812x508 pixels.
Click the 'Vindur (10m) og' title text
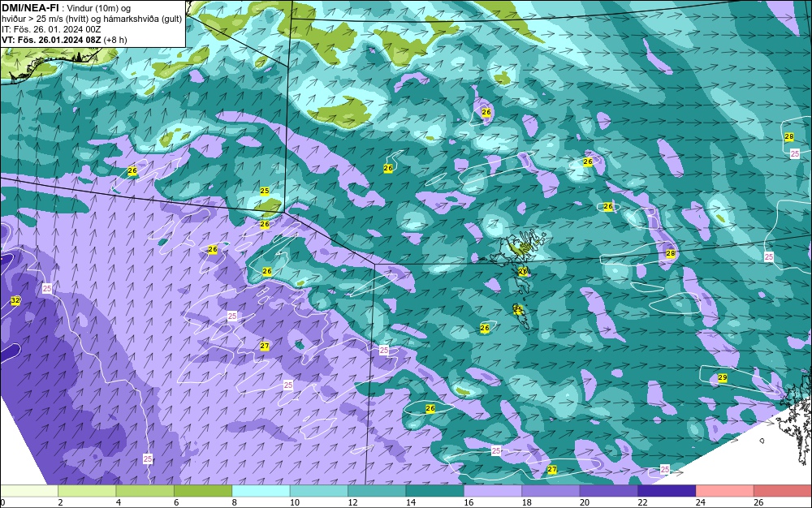click(99, 8)
